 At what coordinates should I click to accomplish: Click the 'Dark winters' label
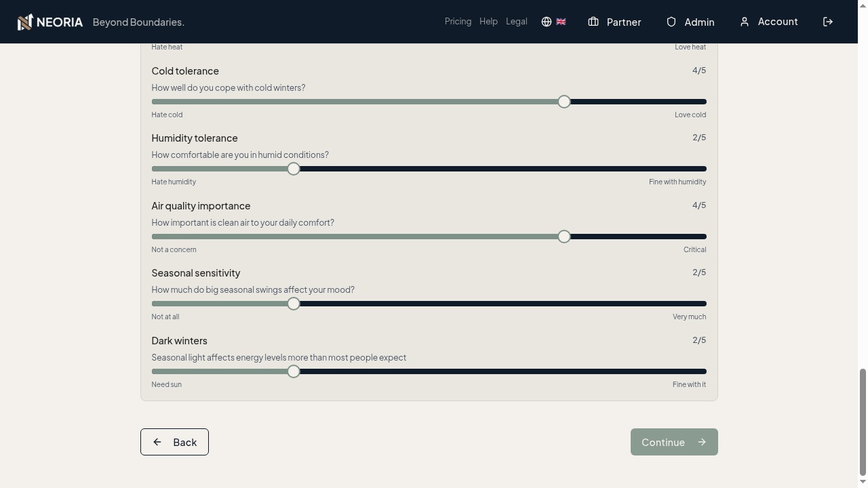(x=180, y=341)
